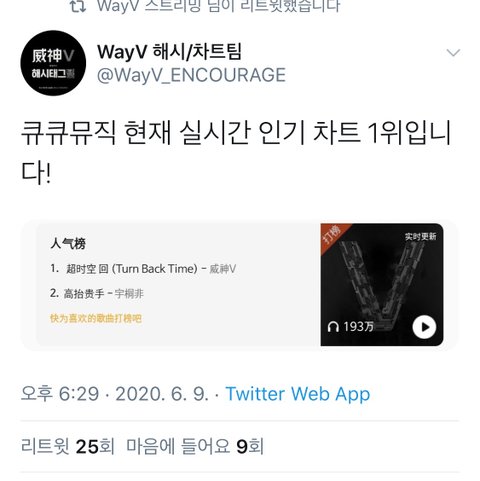The image size is (480, 481).
Task: Open the @WayV_ENCOURAGE handle
Action: pos(191,75)
